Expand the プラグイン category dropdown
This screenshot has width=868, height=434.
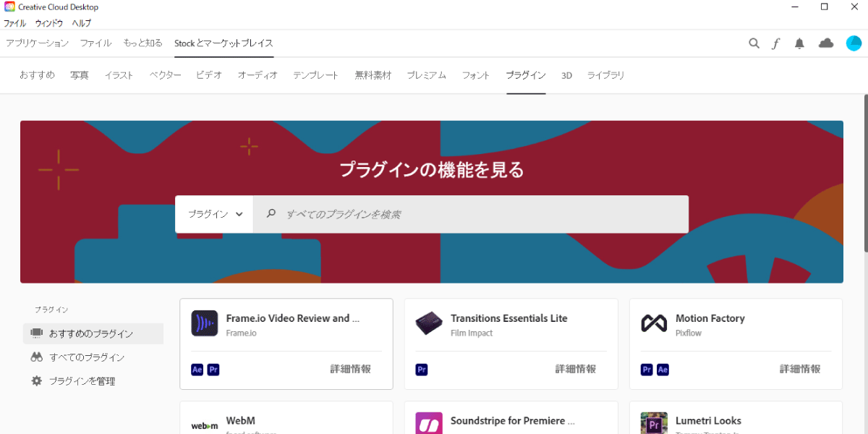pos(214,214)
